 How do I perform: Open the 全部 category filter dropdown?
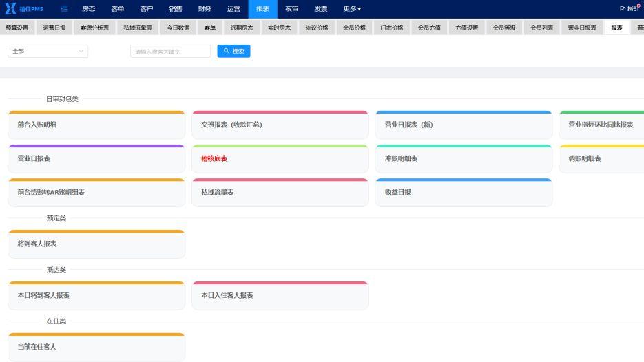[x=48, y=52]
